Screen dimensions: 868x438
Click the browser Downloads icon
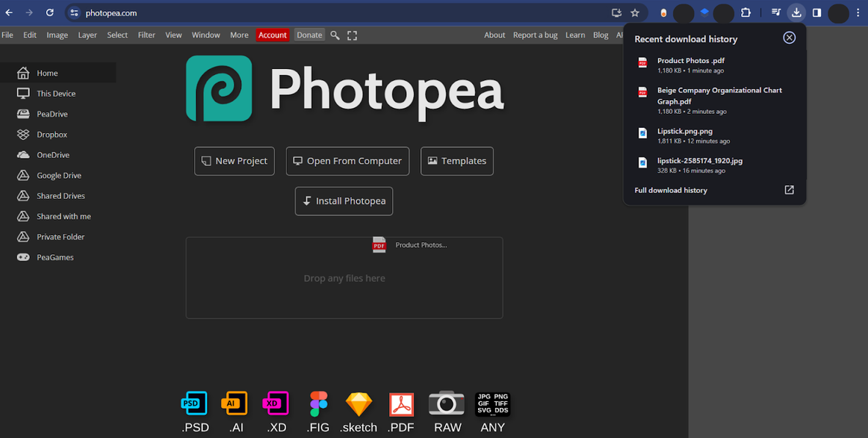pyautogui.click(x=796, y=12)
